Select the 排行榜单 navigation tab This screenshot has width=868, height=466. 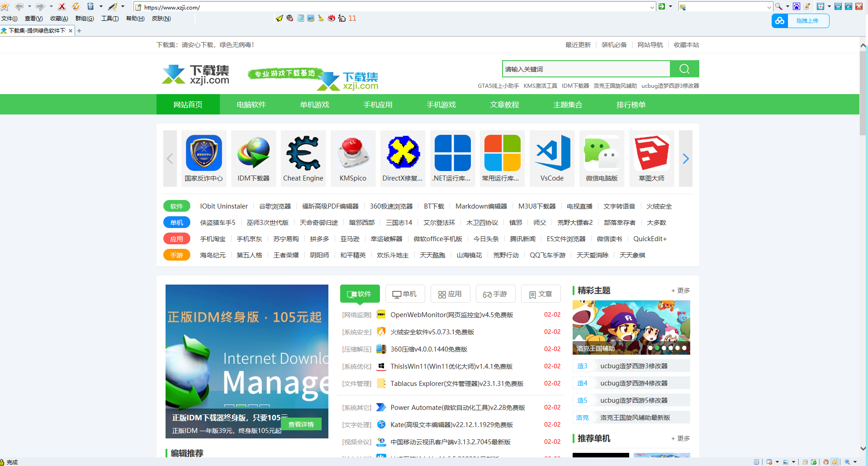click(x=631, y=105)
